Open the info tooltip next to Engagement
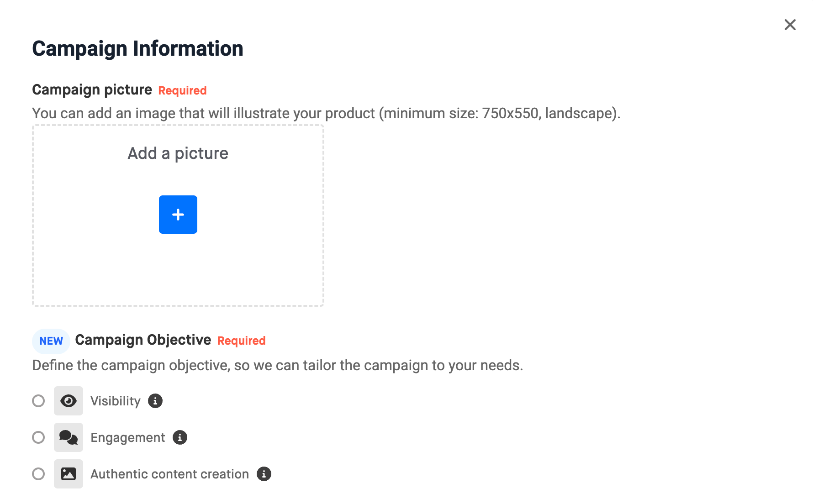Viewport: 813px width, 504px height. (x=180, y=437)
